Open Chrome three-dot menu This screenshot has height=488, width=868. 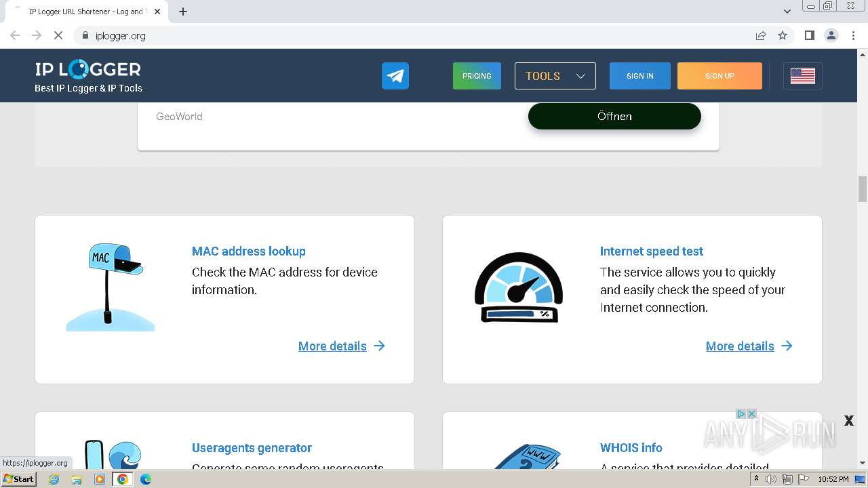point(853,35)
